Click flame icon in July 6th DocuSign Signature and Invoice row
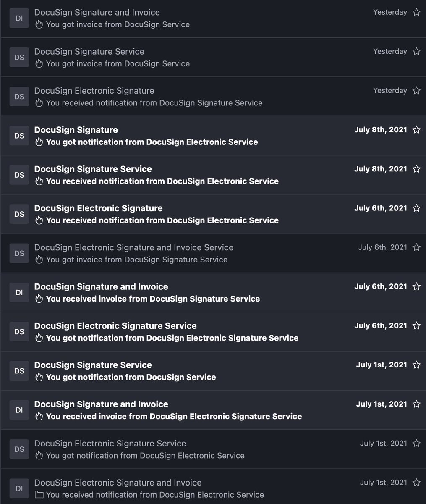426x504 pixels. point(39,299)
